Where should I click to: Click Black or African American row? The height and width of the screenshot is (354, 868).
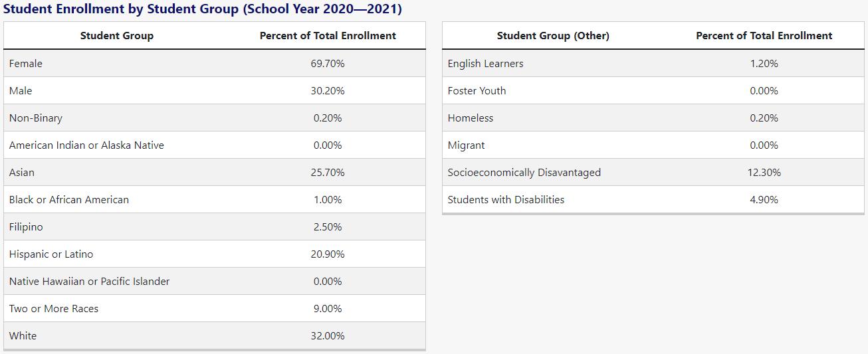pyautogui.click(x=215, y=199)
